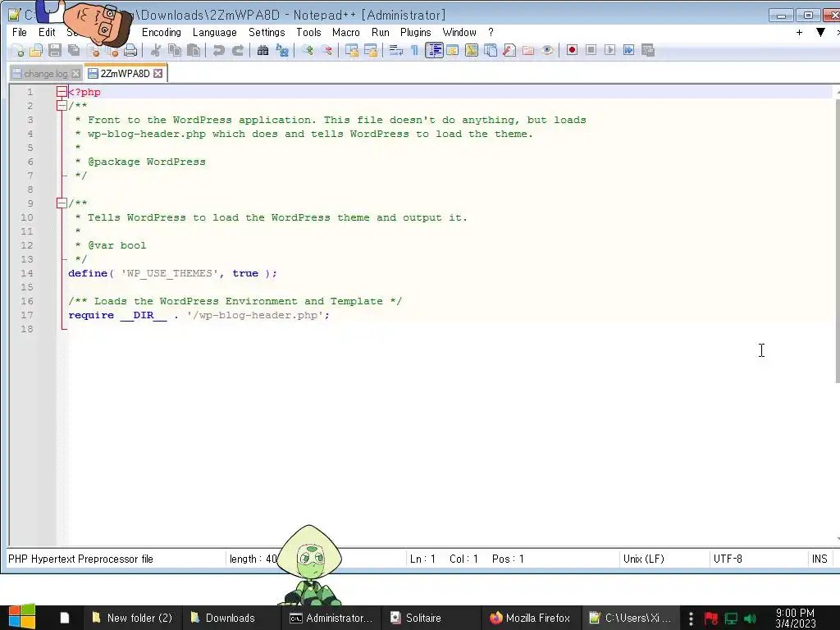Redo the action with the toolbar arrow
This screenshot has width=840, height=630.
(237, 50)
